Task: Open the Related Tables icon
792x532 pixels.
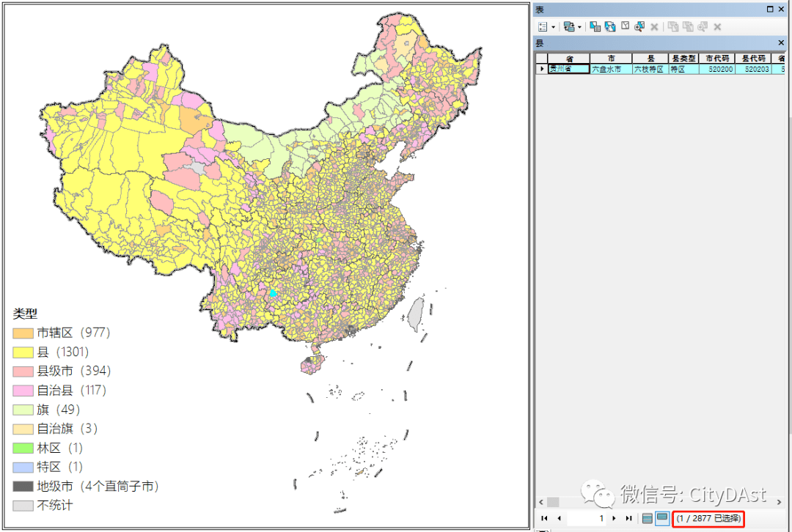Action: (569, 27)
